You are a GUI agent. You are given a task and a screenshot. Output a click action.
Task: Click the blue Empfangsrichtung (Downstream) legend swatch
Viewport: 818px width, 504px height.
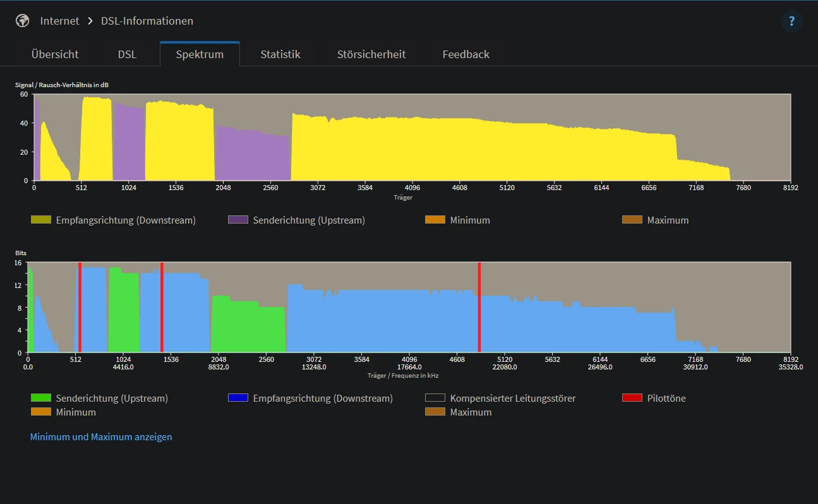tap(238, 398)
